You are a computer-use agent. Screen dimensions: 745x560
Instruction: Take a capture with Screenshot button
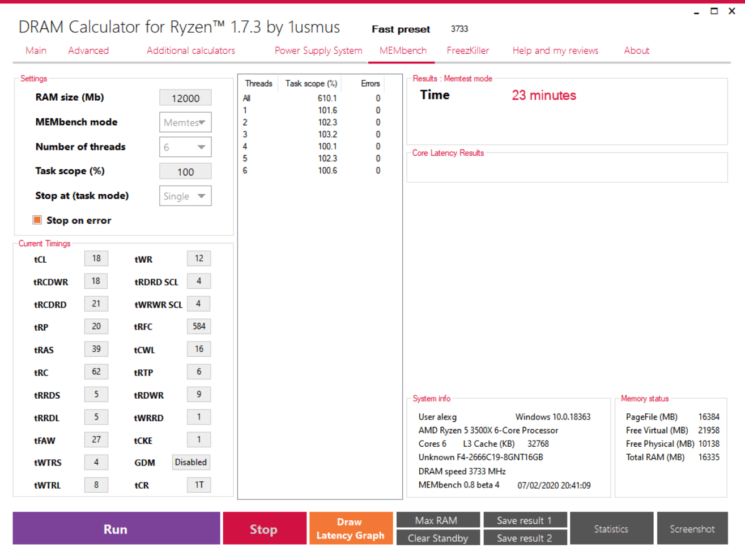(x=692, y=529)
